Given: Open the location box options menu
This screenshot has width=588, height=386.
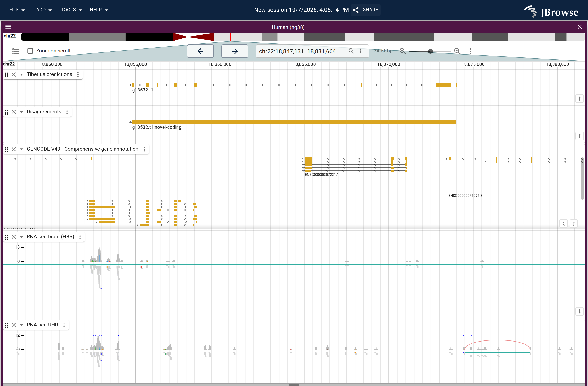Looking at the screenshot, I should 360,51.
